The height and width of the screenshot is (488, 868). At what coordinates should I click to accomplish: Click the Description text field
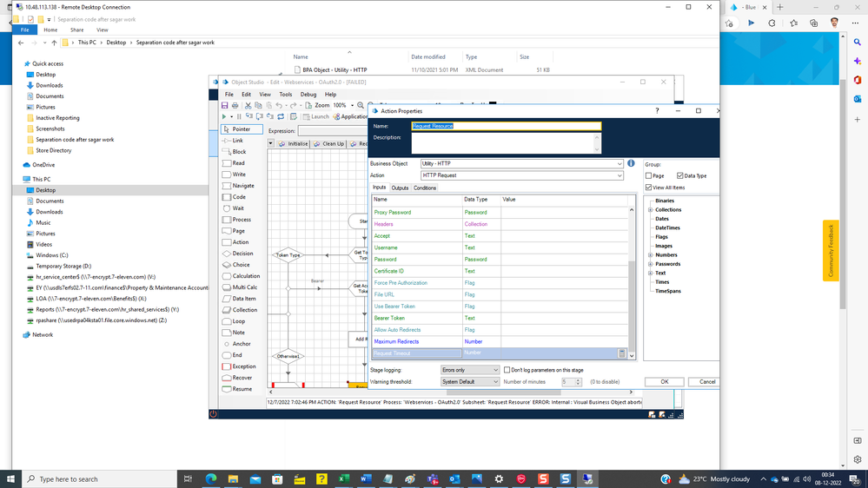(504, 143)
